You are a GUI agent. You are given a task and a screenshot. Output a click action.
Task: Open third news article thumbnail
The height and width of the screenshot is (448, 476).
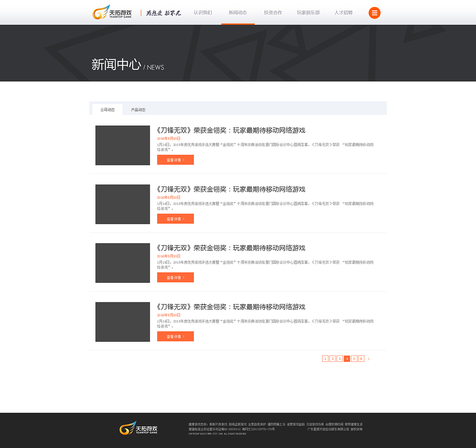click(123, 263)
